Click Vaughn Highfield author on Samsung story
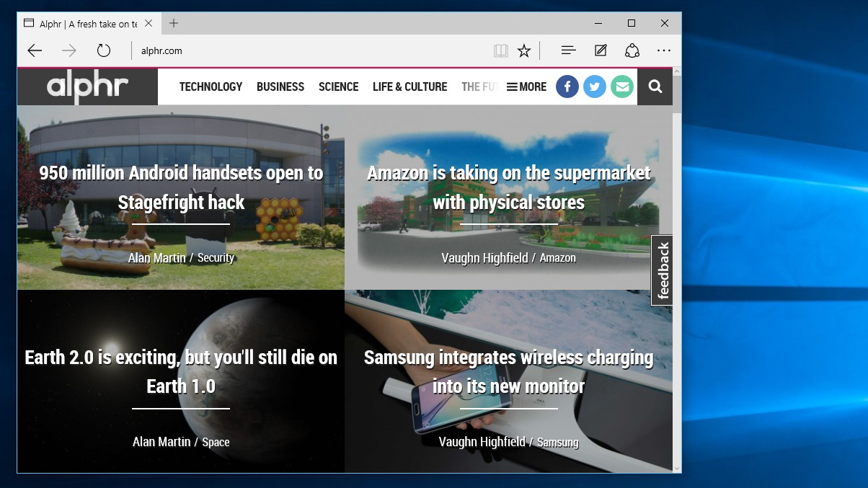 pyautogui.click(x=482, y=442)
